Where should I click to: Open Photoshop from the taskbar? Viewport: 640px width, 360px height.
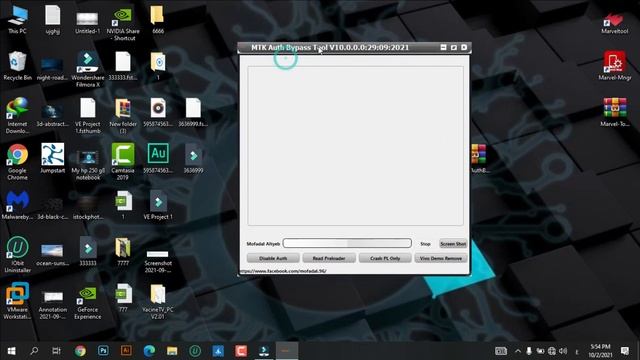pyautogui.click(x=103, y=351)
